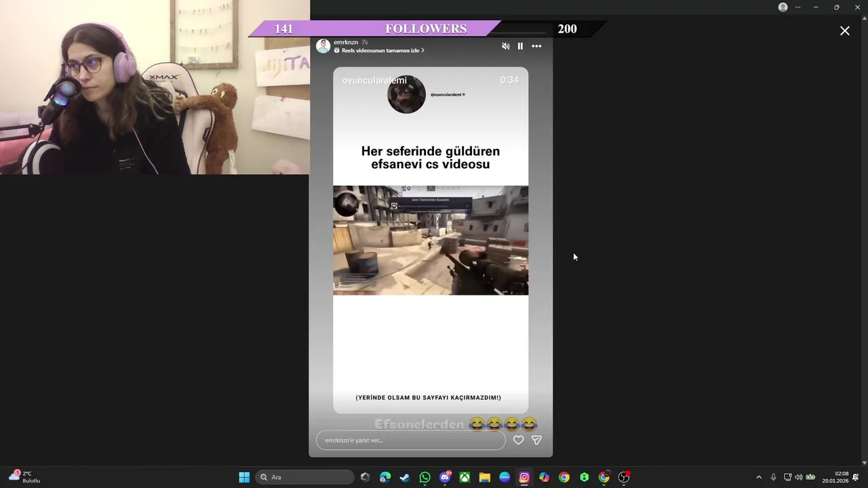Open emrknzn's profile picture
This screenshot has width=868, height=488.
pyautogui.click(x=323, y=46)
